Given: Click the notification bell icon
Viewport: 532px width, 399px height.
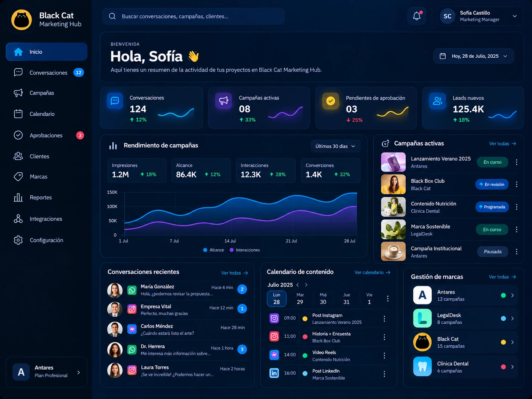Looking at the screenshot, I should 417,16.
